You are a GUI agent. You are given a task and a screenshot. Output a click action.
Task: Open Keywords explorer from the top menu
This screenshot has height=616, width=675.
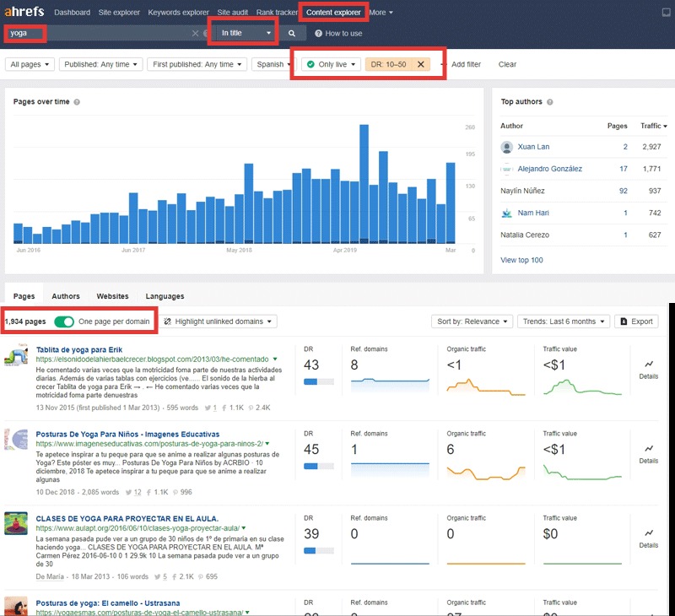pos(177,12)
